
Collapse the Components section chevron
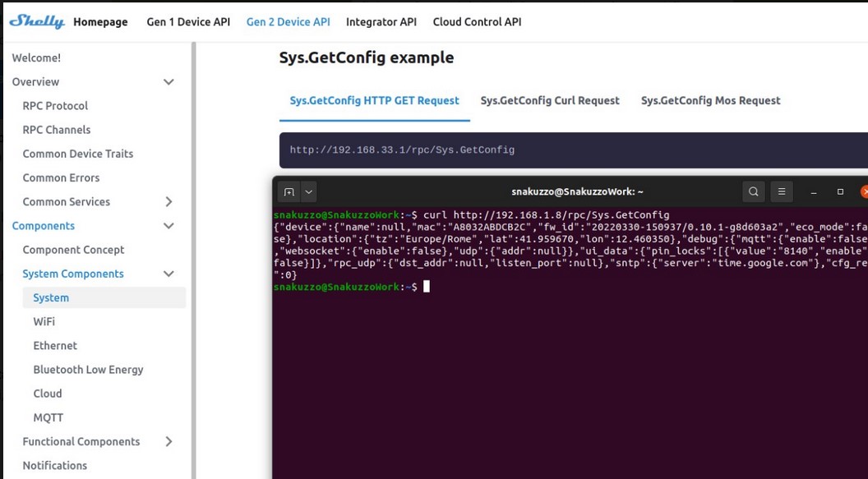pos(169,226)
